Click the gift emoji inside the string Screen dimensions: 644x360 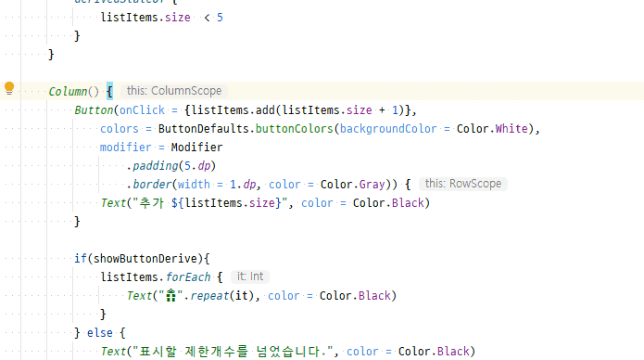[x=170, y=295]
